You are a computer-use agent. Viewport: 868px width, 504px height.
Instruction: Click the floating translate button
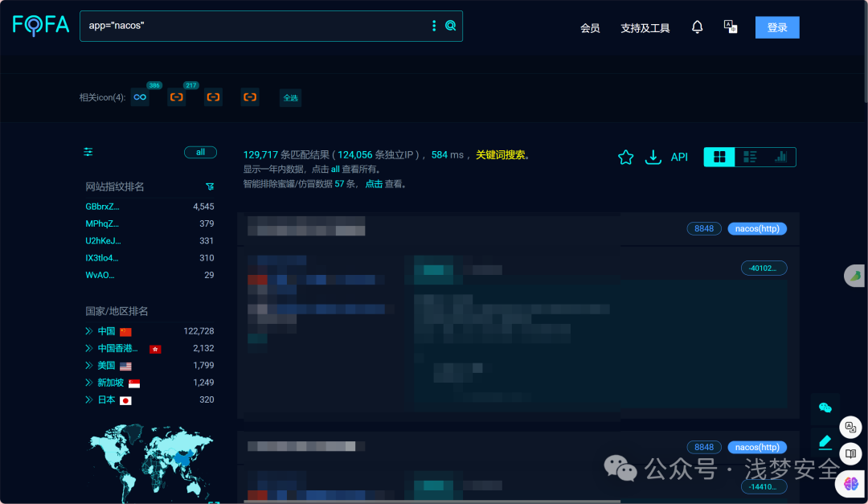tap(851, 427)
